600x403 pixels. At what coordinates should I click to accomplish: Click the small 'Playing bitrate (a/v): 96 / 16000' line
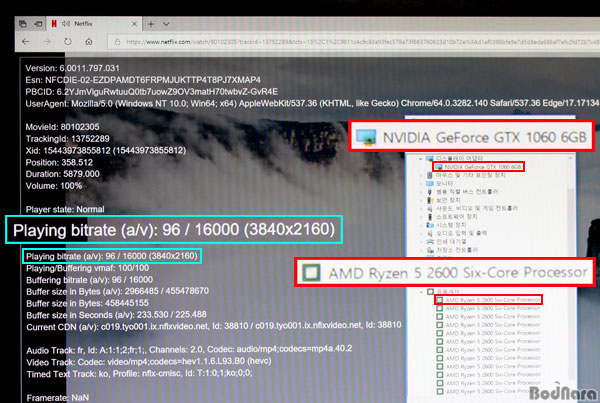coord(112,256)
